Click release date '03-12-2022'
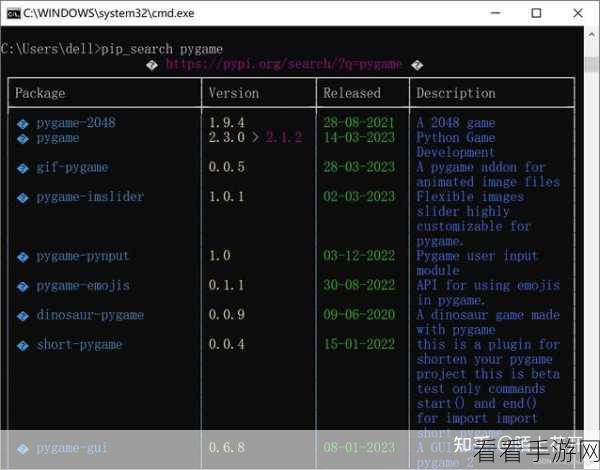This screenshot has height=470, width=600. pyautogui.click(x=359, y=256)
